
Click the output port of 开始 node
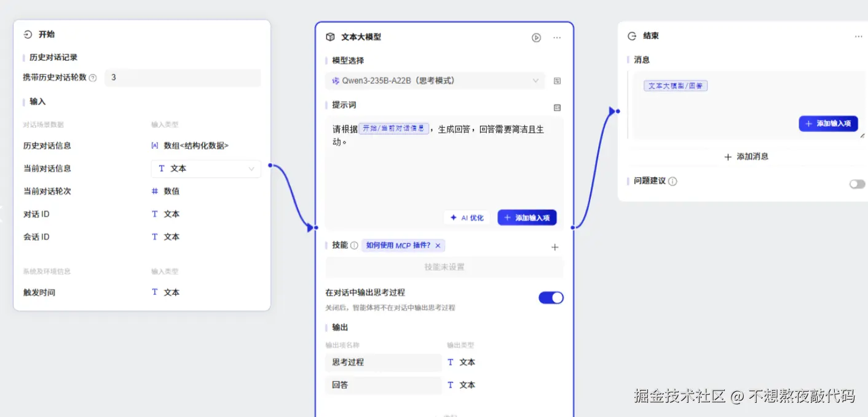tap(270, 165)
